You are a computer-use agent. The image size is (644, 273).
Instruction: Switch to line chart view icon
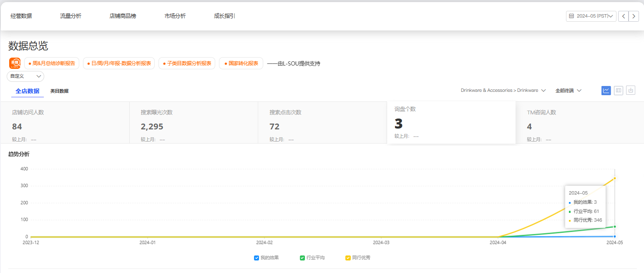click(x=606, y=90)
